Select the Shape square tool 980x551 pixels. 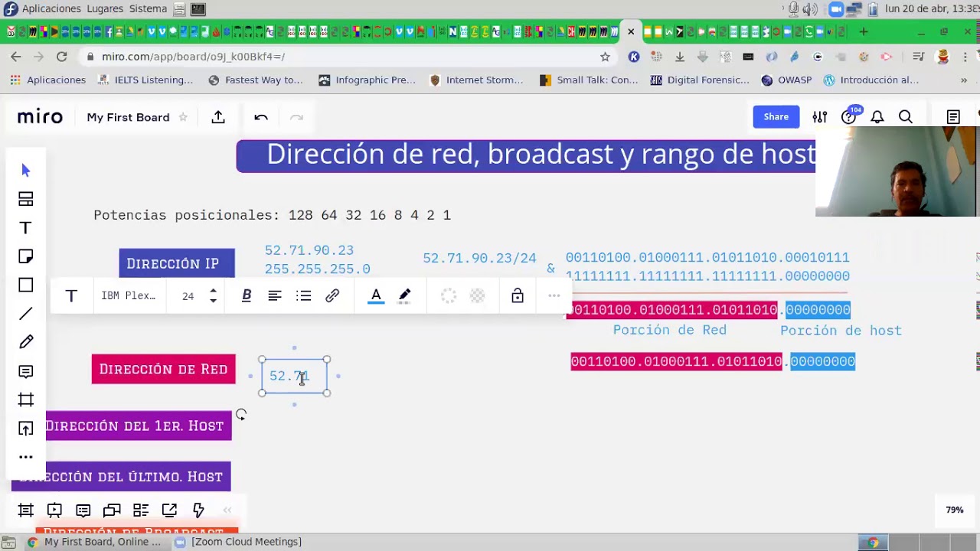click(26, 285)
